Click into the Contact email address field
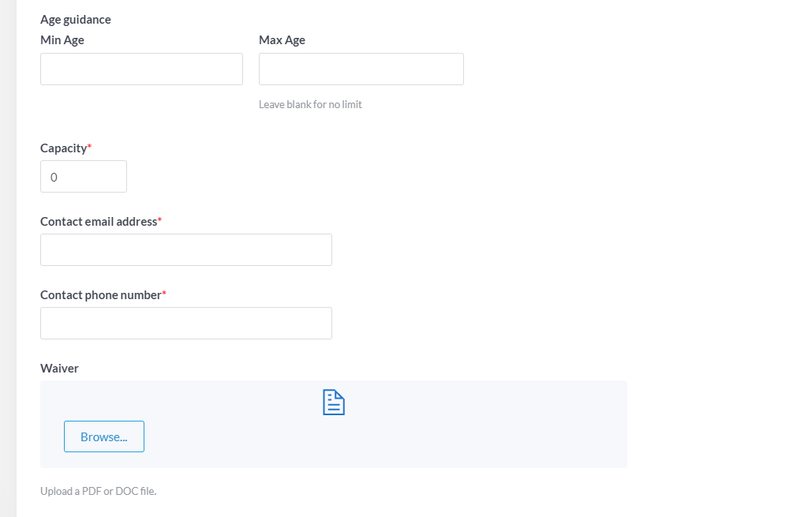Image resolution: width=812 pixels, height=517 pixels. (186, 249)
